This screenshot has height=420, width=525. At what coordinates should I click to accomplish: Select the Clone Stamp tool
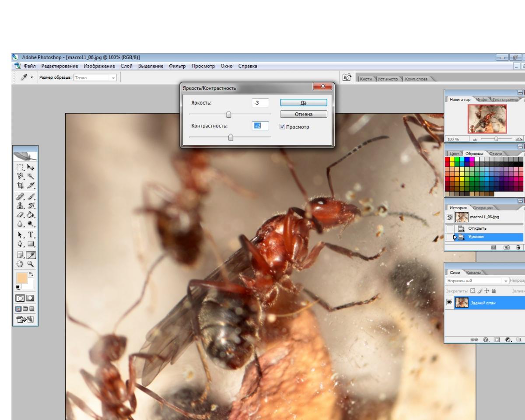click(x=20, y=205)
